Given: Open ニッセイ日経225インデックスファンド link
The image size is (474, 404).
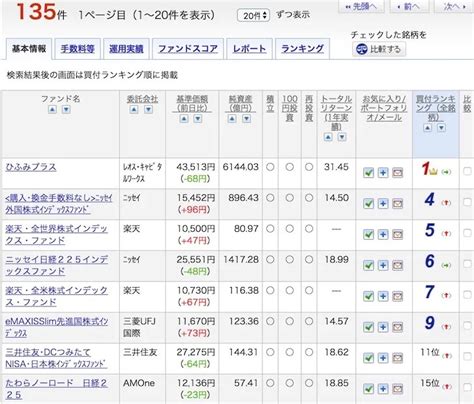Looking at the screenshot, I should pyautogui.click(x=57, y=265).
